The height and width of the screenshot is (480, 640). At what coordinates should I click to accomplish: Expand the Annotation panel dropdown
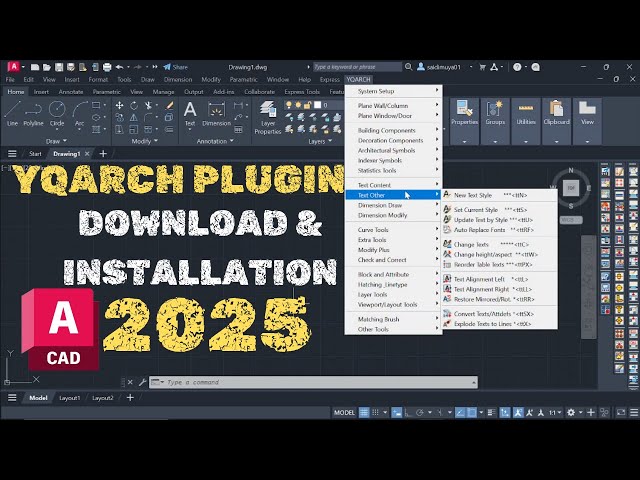(215, 141)
